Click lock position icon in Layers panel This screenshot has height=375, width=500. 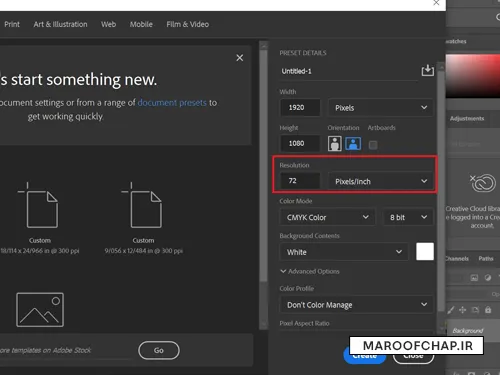(x=463, y=310)
